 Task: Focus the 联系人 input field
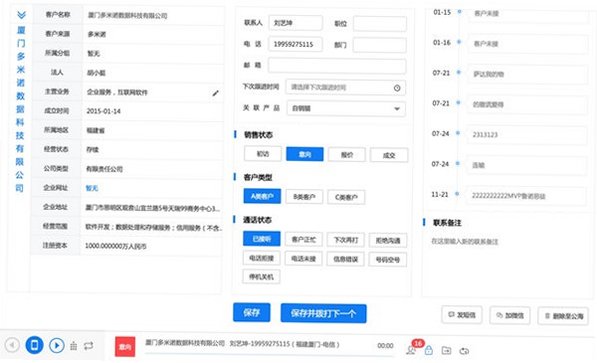[x=295, y=23]
